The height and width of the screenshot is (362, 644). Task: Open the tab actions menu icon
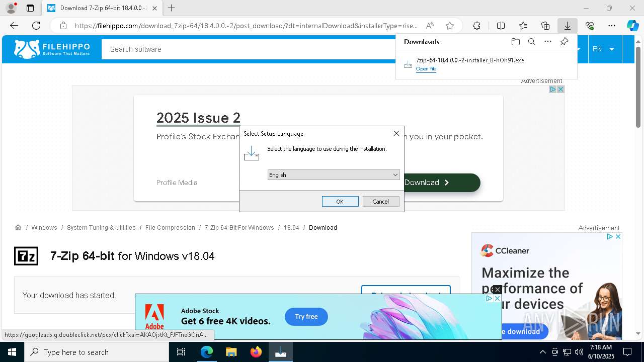(30, 8)
